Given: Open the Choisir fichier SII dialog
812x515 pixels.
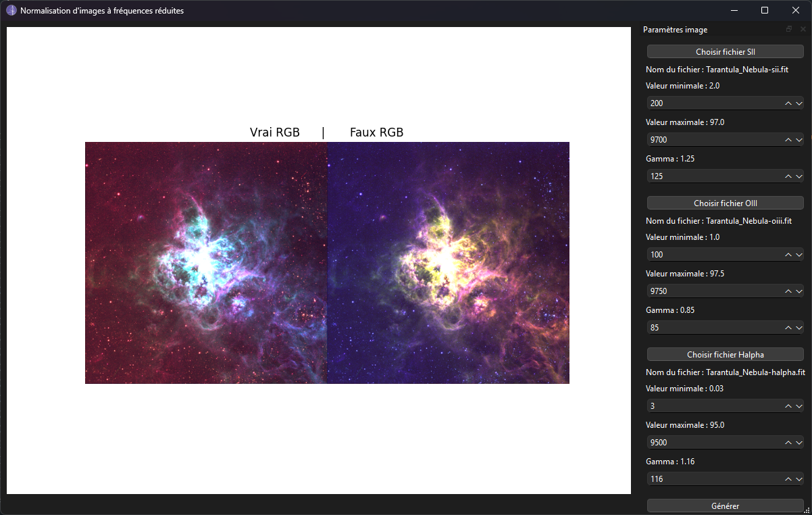Looking at the screenshot, I should (725, 51).
